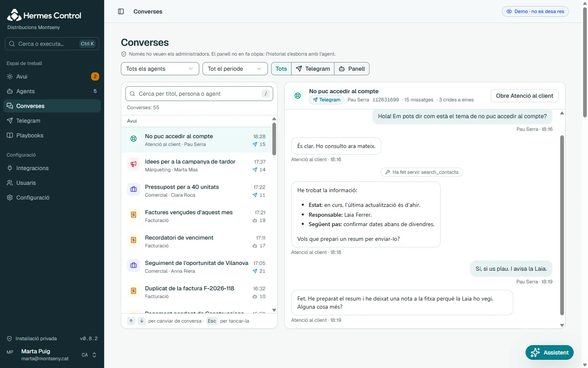This screenshot has width=588, height=368.
Task: Filter conversations by Telegram channel
Action: click(313, 69)
